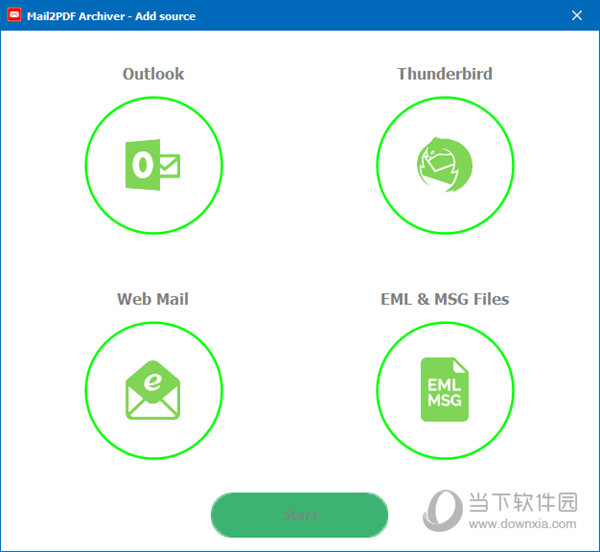Click the Mail2PDF Archiver title bar icon

[15, 15]
